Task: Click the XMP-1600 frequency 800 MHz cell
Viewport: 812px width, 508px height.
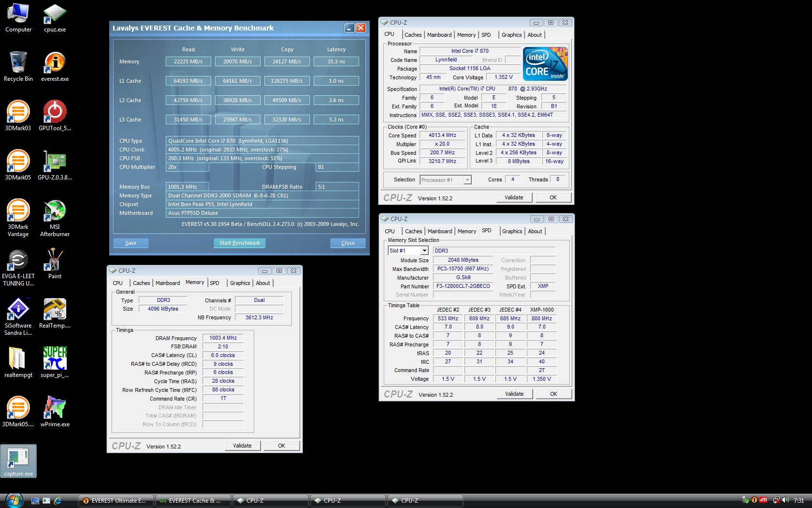Action: click(x=542, y=318)
